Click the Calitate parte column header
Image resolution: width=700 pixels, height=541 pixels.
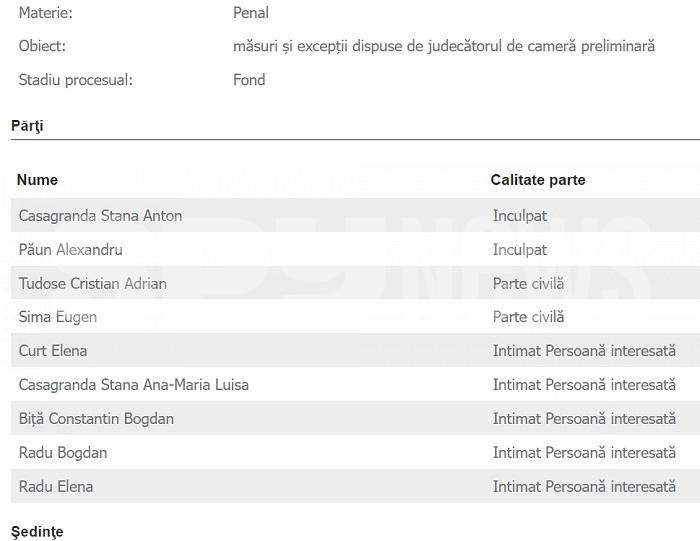click(x=538, y=180)
